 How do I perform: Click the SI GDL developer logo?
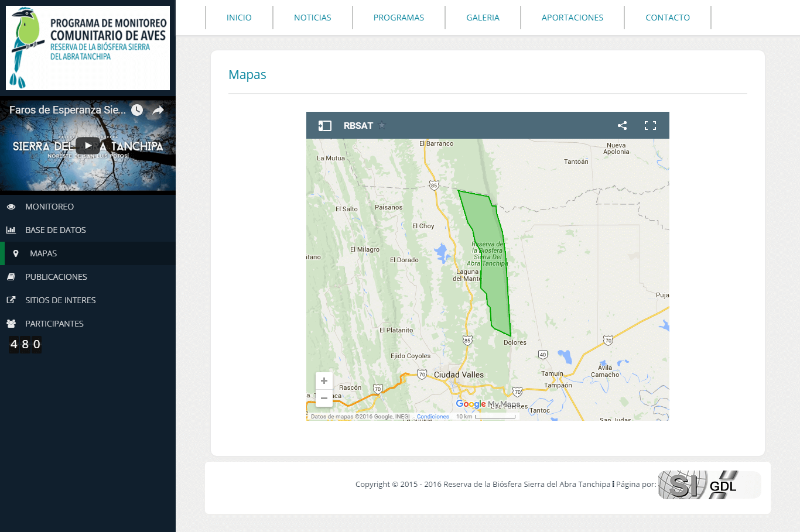pyautogui.click(x=709, y=485)
